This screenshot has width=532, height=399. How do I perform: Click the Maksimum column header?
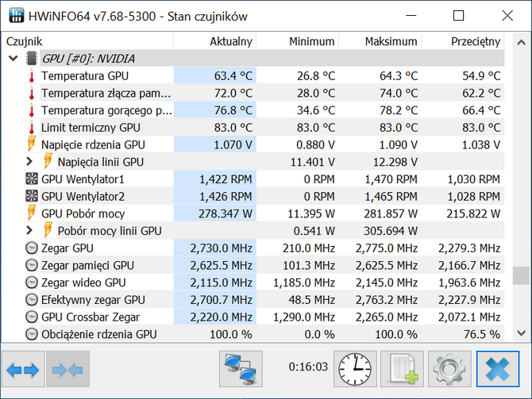380,41
